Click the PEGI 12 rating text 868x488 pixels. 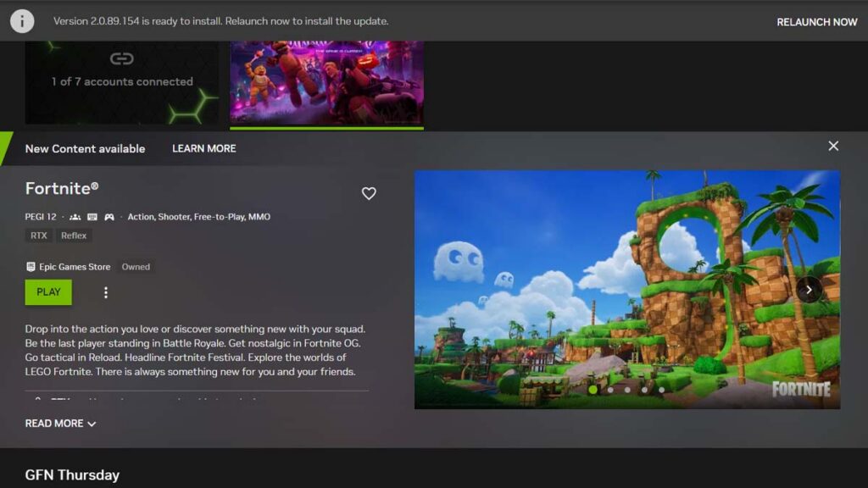click(41, 217)
